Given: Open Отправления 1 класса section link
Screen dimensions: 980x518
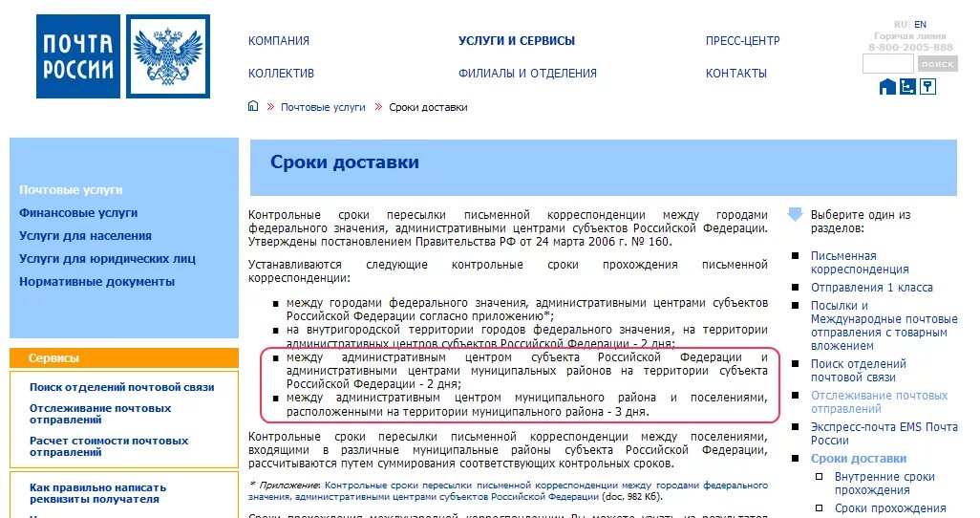Looking at the screenshot, I should (871, 287).
